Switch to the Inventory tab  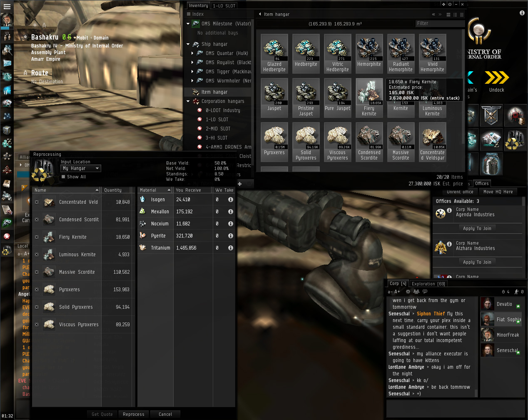pos(198,5)
